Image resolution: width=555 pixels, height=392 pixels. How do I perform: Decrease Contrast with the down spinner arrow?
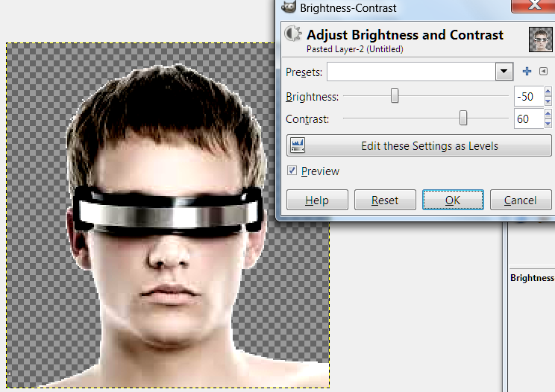coord(548,123)
